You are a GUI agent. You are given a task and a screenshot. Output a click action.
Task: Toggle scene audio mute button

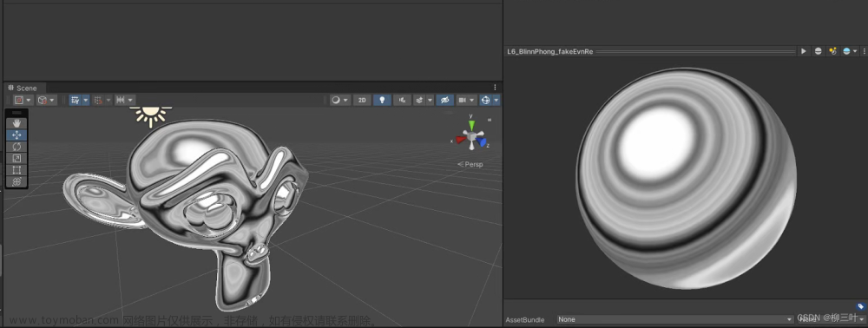pos(402,100)
